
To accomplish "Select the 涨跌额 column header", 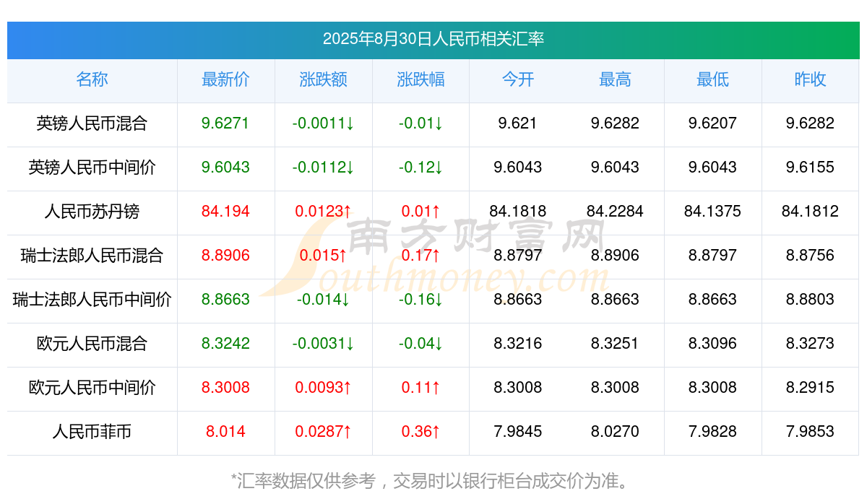I will click(x=323, y=79).
